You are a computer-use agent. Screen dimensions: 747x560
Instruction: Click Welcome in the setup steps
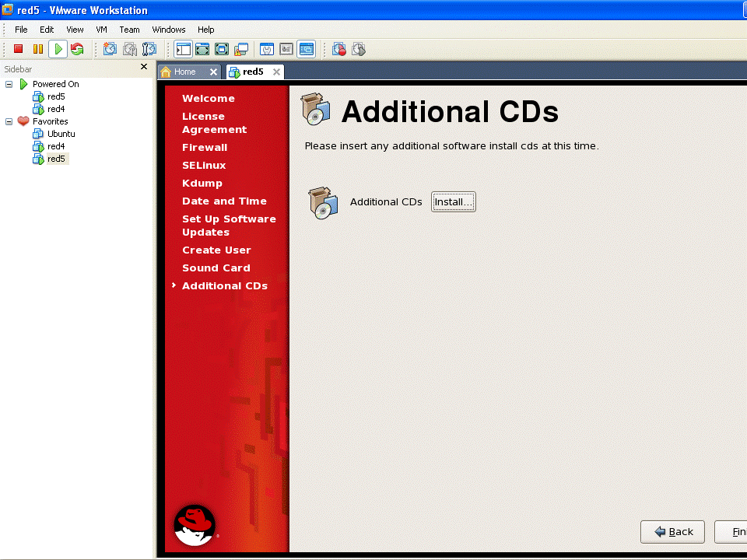click(209, 99)
